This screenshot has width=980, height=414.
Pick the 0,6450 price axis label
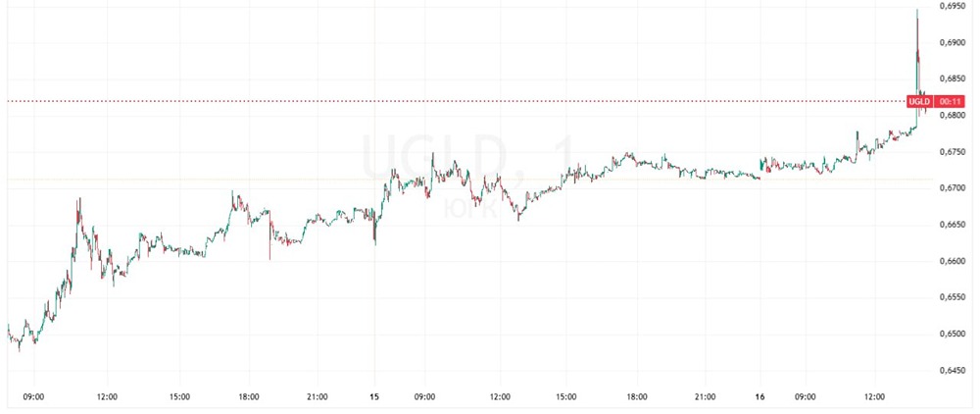[953, 371]
